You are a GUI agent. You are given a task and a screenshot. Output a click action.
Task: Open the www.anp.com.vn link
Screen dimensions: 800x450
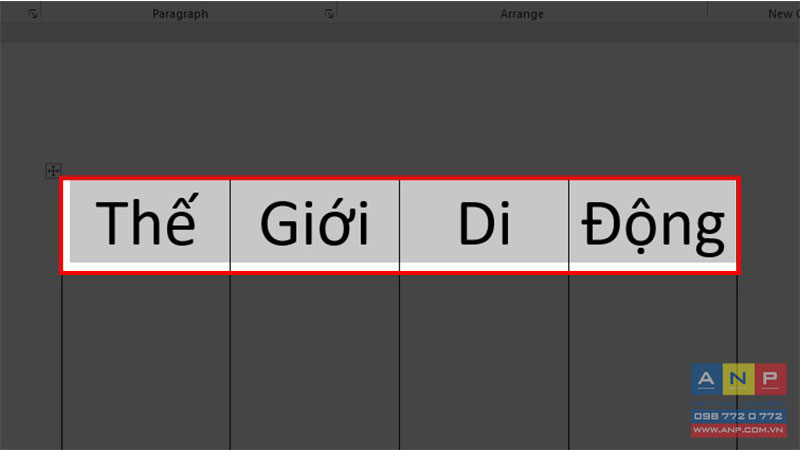(738, 430)
